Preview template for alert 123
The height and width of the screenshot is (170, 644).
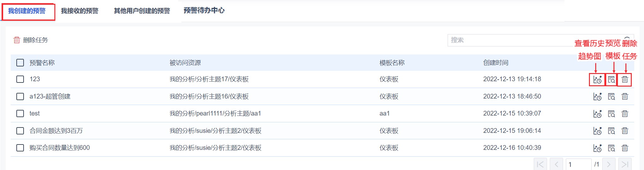point(611,79)
